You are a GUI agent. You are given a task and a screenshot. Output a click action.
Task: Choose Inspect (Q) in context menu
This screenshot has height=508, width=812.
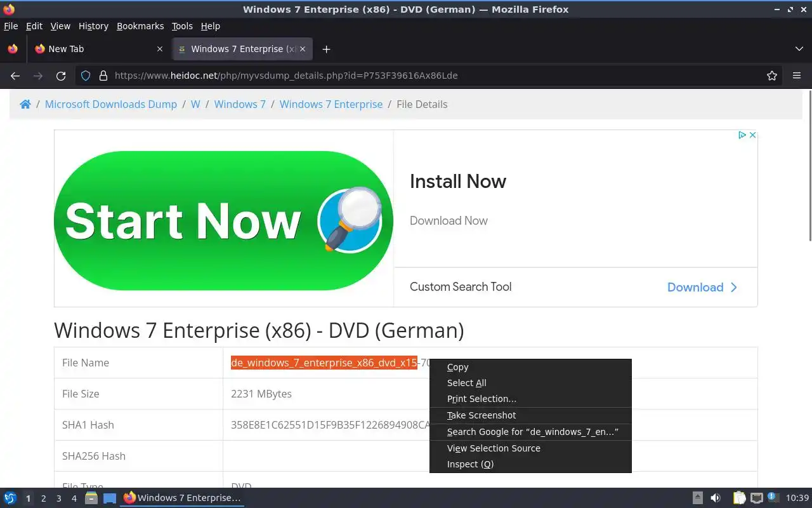(530, 464)
